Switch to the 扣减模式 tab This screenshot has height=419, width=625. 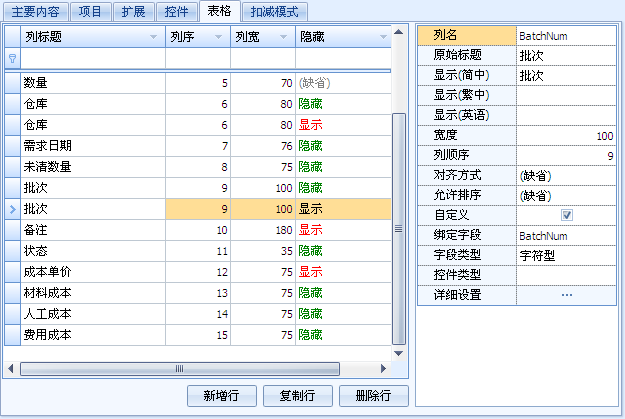point(276,12)
